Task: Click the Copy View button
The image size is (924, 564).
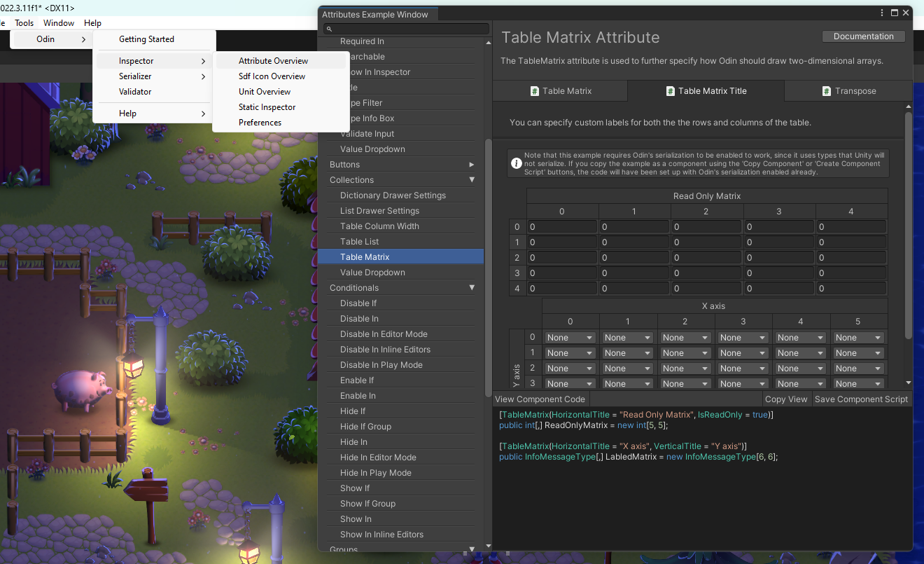Action: tap(786, 399)
